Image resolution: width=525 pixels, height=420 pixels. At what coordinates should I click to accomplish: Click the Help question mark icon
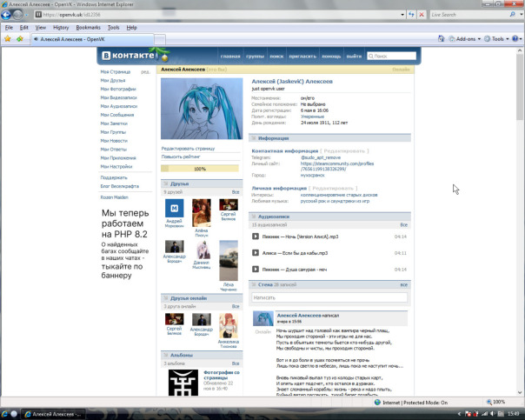(515, 39)
